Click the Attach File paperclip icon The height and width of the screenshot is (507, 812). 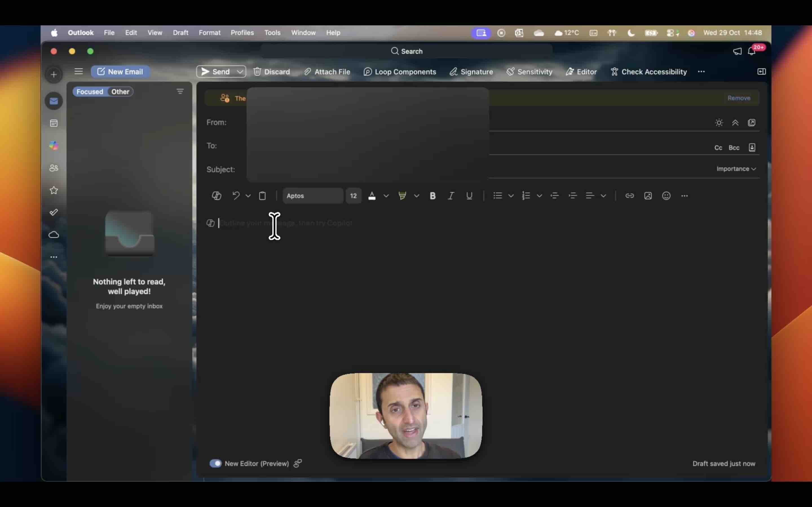[307, 72]
